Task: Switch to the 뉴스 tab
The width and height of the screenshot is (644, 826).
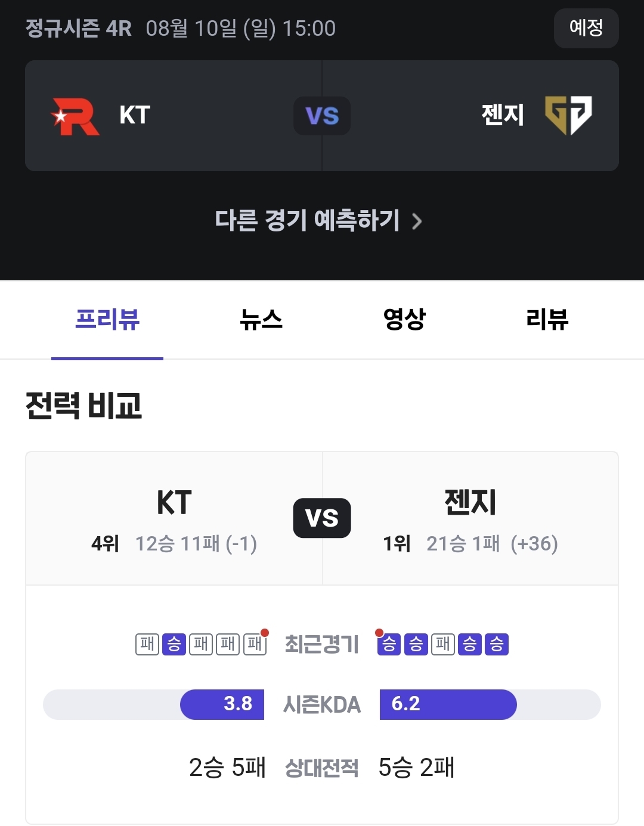Action: tap(261, 320)
